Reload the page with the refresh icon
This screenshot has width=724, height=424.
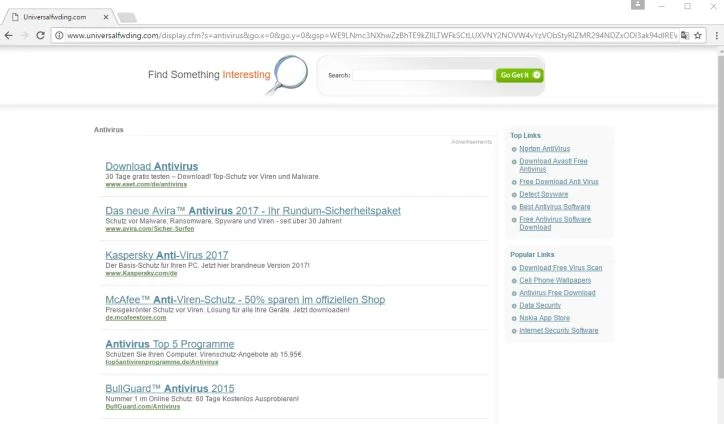41,36
